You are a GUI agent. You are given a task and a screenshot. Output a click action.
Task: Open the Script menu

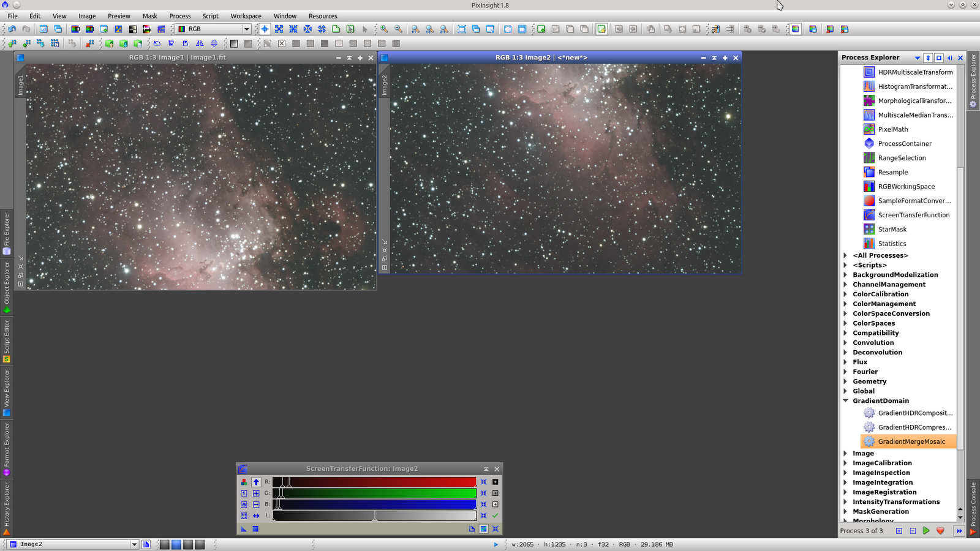coord(210,16)
